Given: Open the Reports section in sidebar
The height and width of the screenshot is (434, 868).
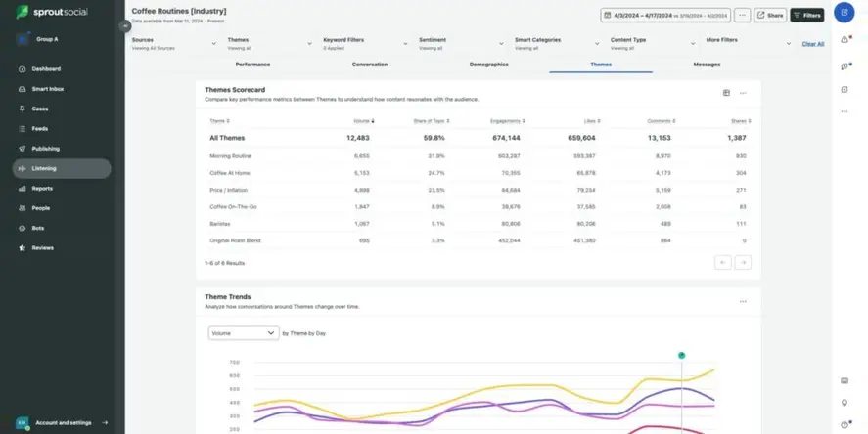Looking at the screenshot, I should pyautogui.click(x=41, y=188).
